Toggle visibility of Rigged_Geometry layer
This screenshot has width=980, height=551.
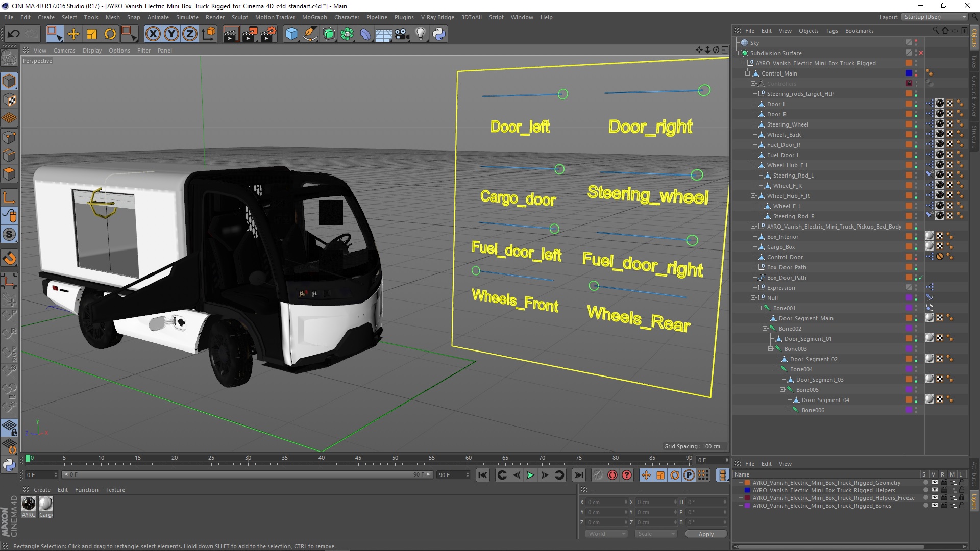click(x=935, y=483)
